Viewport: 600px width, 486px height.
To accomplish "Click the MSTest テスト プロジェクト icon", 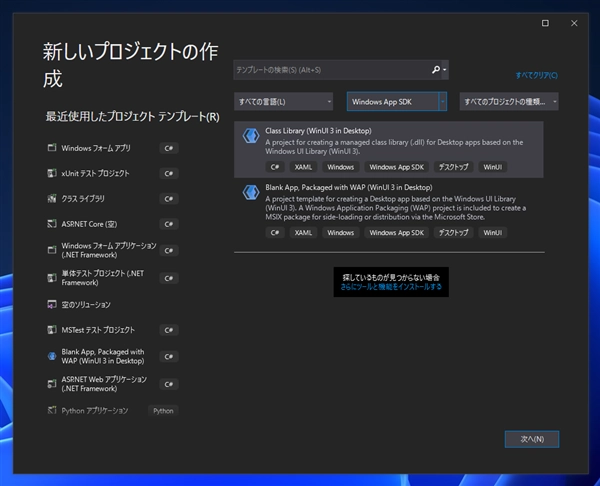I will coord(52,329).
